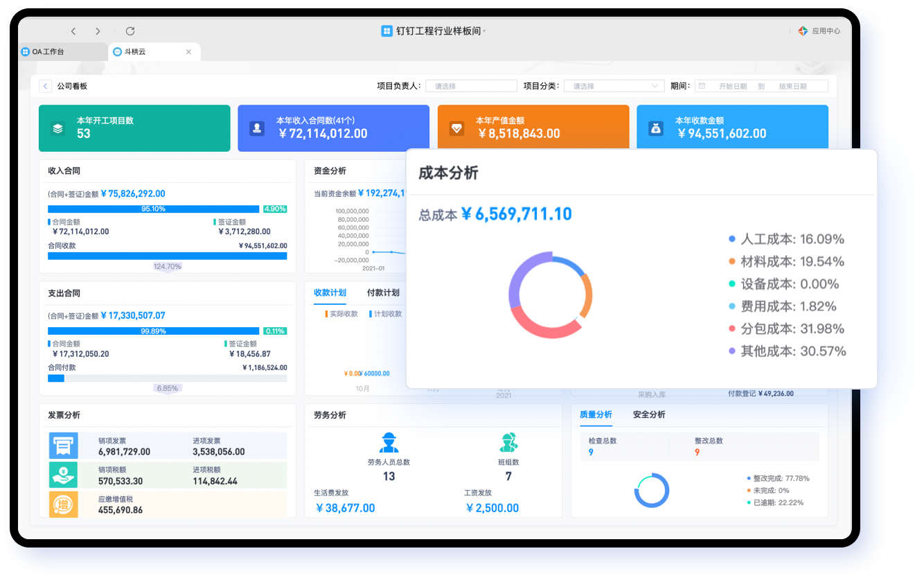Click the 应缴增值税 icon
Image resolution: width=924 pixels, height=578 pixels.
tap(64, 504)
